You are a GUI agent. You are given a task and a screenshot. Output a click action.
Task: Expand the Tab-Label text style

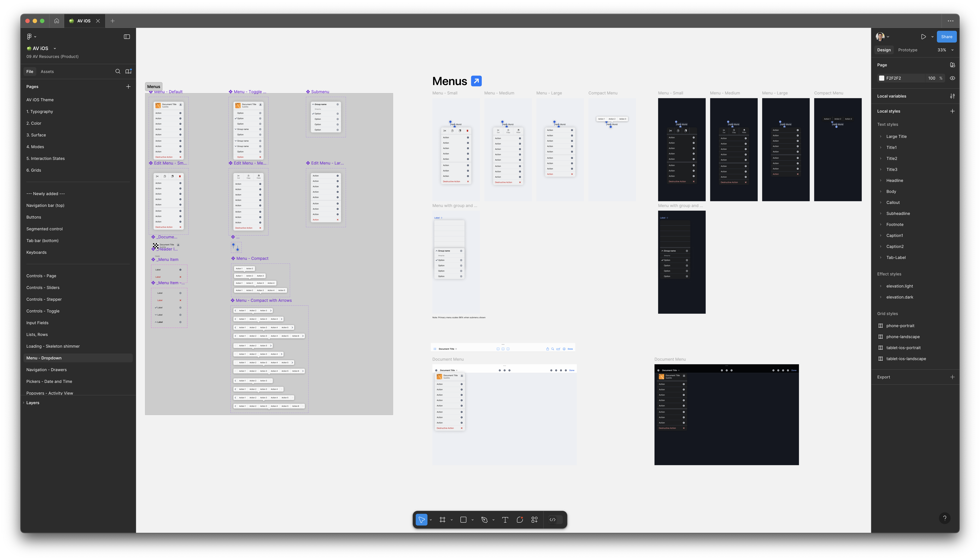point(880,257)
